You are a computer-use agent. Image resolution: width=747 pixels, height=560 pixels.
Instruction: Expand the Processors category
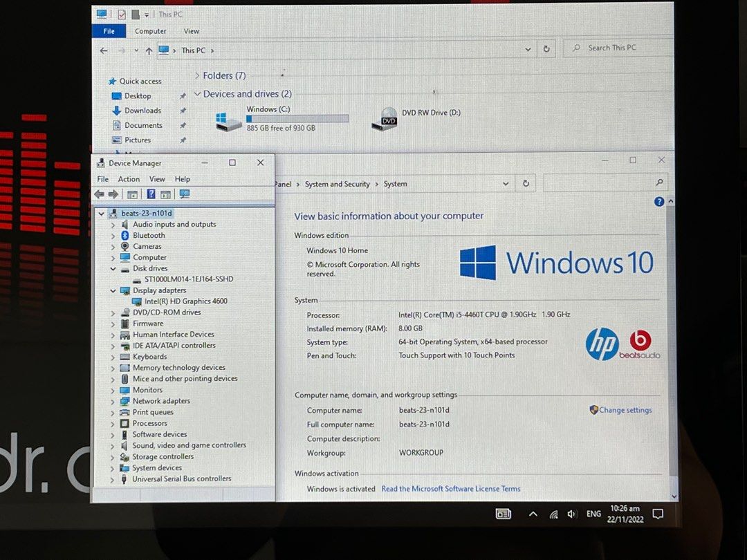click(114, 423)
